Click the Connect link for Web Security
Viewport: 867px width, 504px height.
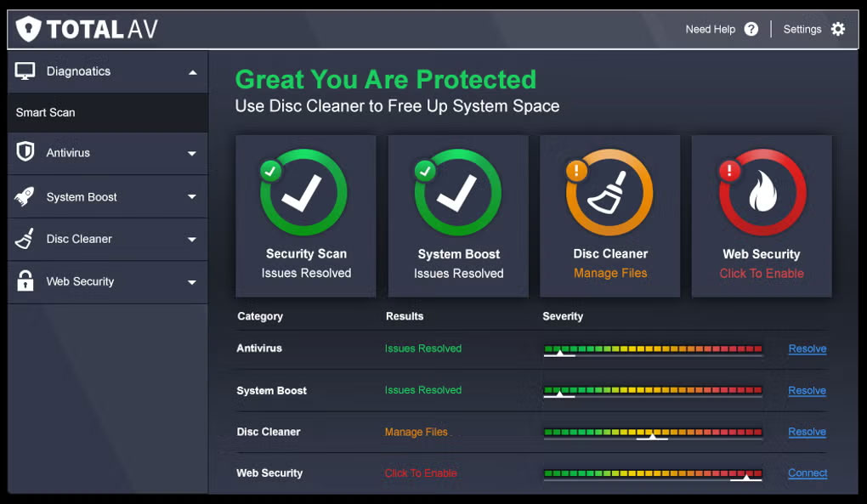pos(807,473)
